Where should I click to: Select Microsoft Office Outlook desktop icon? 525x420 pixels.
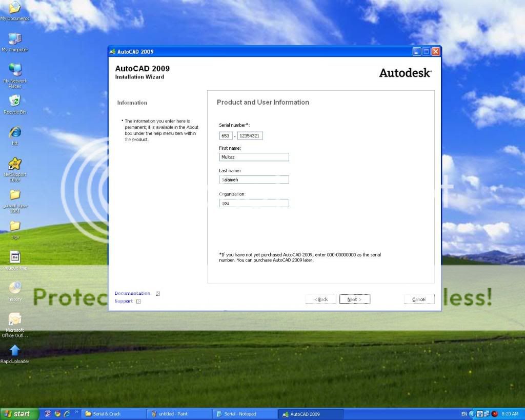(15, 319)
